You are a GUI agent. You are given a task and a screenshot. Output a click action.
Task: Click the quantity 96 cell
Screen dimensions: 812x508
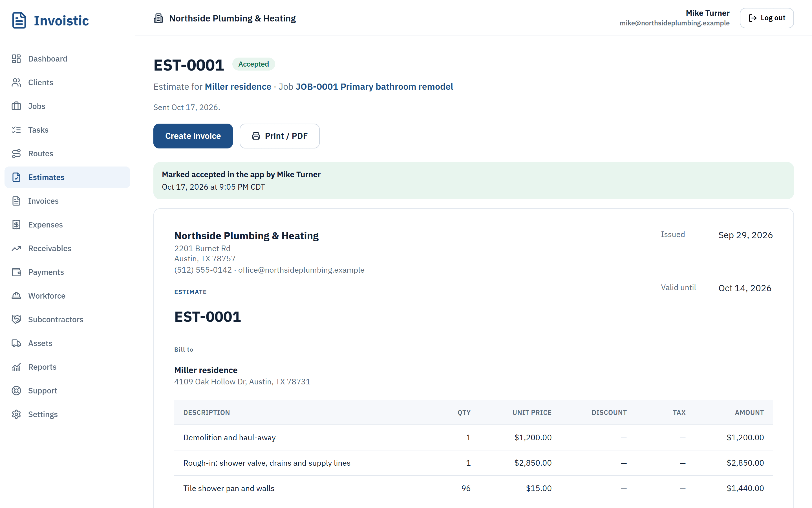click(466, 489)
